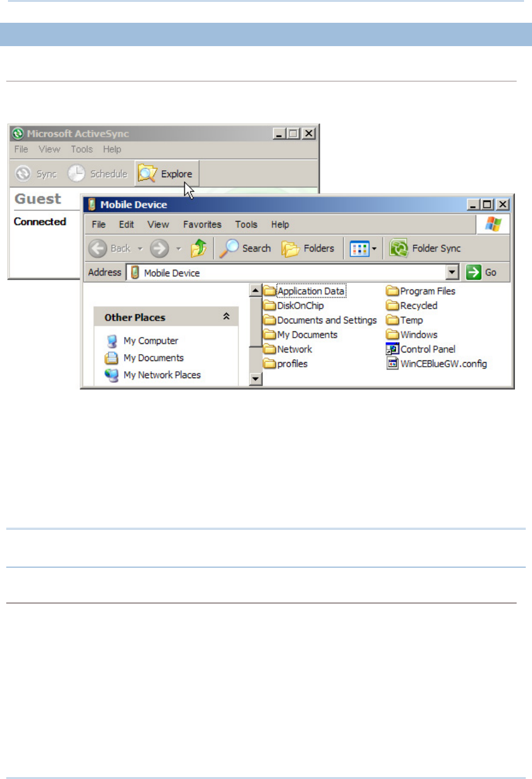Screen dimensions: 532x779
Task: Select the Program Files folder
Action: pos(427,291)
